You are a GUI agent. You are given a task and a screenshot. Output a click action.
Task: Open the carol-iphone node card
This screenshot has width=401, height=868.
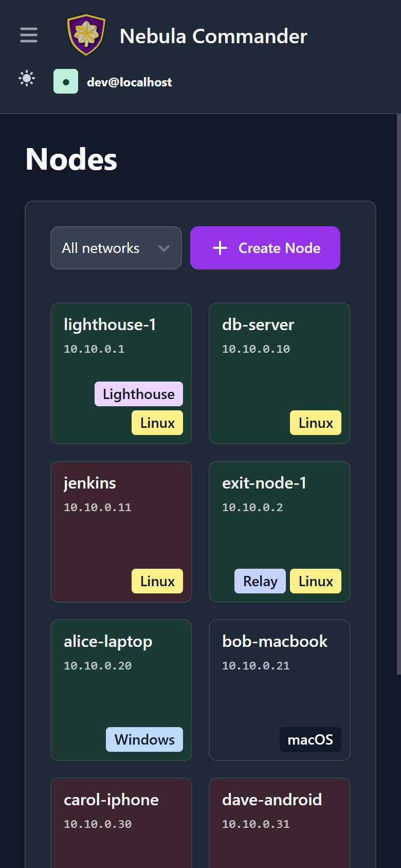click(x=121, y=823)
